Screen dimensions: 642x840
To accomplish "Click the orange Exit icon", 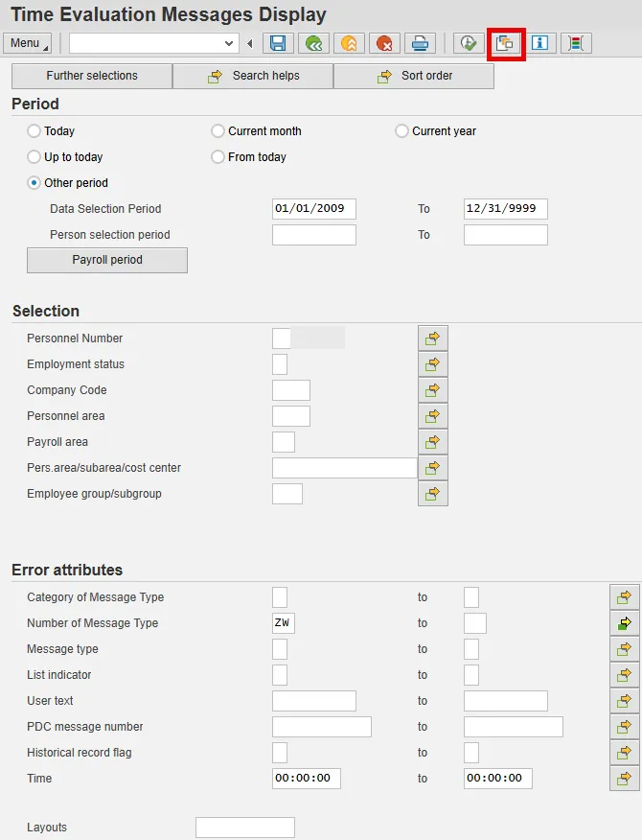I will (x=349, y=43).
